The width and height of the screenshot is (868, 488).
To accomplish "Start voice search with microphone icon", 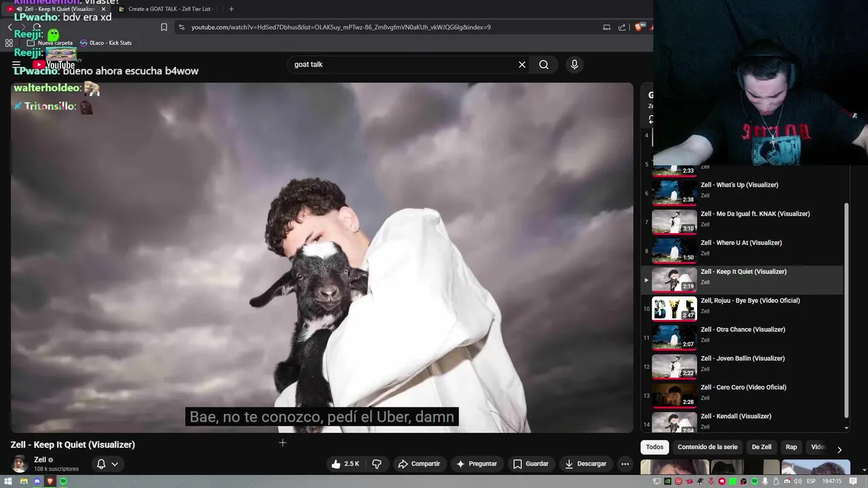I will click(574, 64).
